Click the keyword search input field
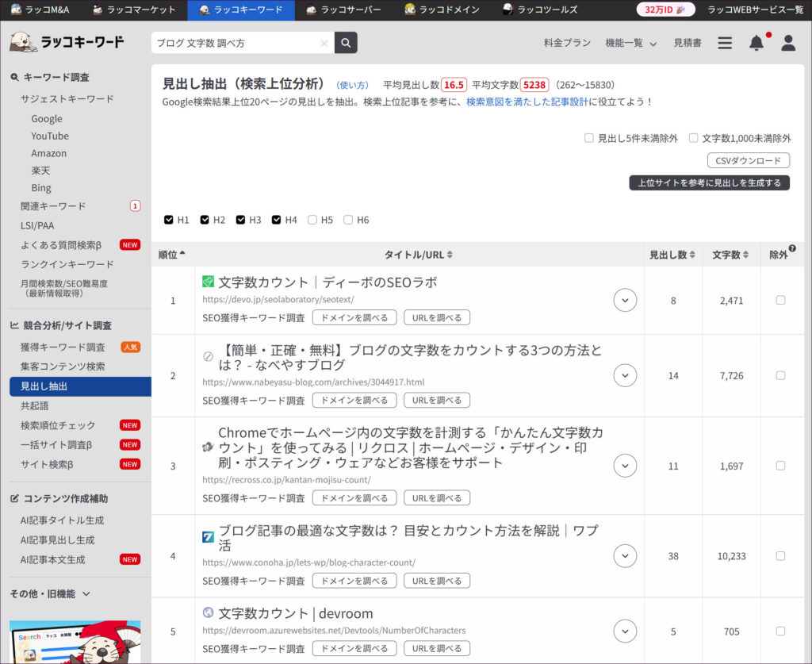The image size is (812, 664). (x=235, y=43)
